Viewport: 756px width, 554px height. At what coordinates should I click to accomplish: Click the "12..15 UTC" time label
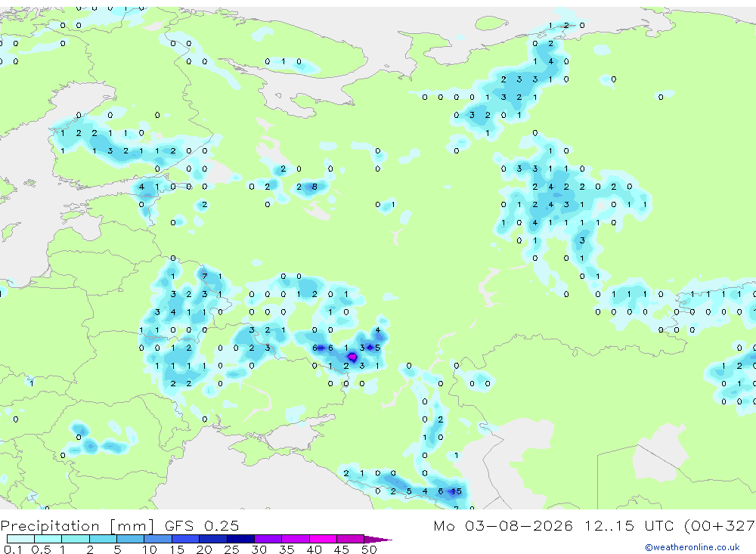629,525
